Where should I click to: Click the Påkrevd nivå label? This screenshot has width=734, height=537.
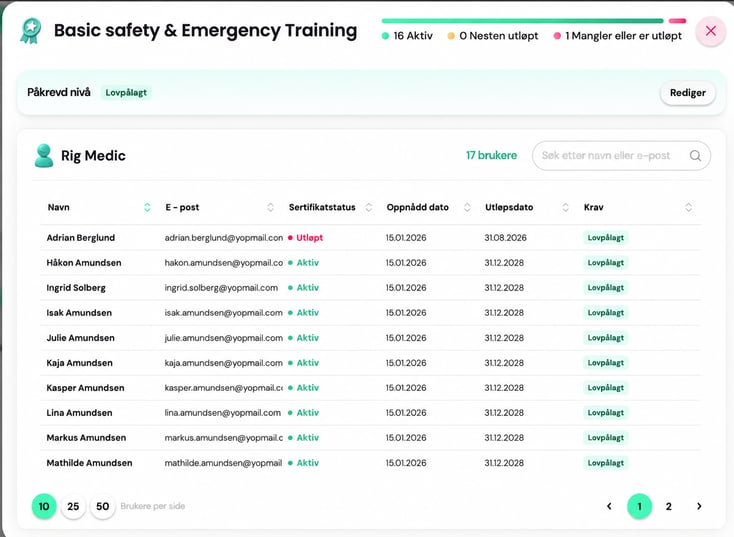[59, 92]
